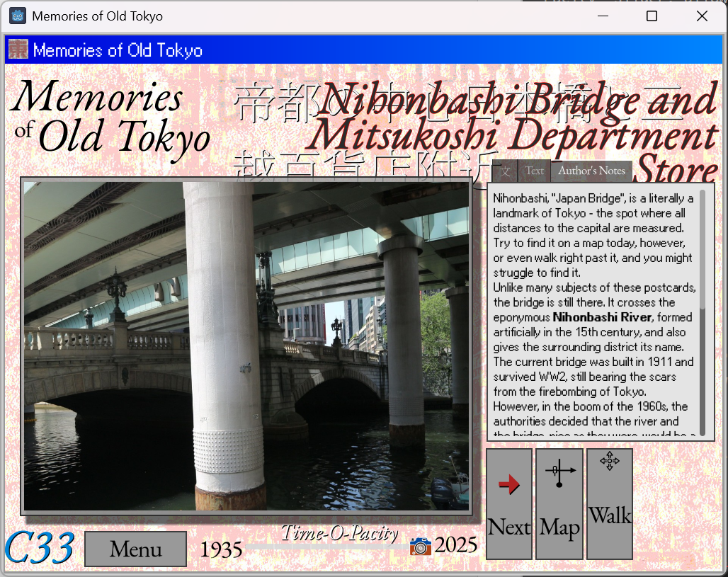This screenshot has width=728, height=577.
Task: Switch to the Author's Notes tab
Action: coord(591,171)
